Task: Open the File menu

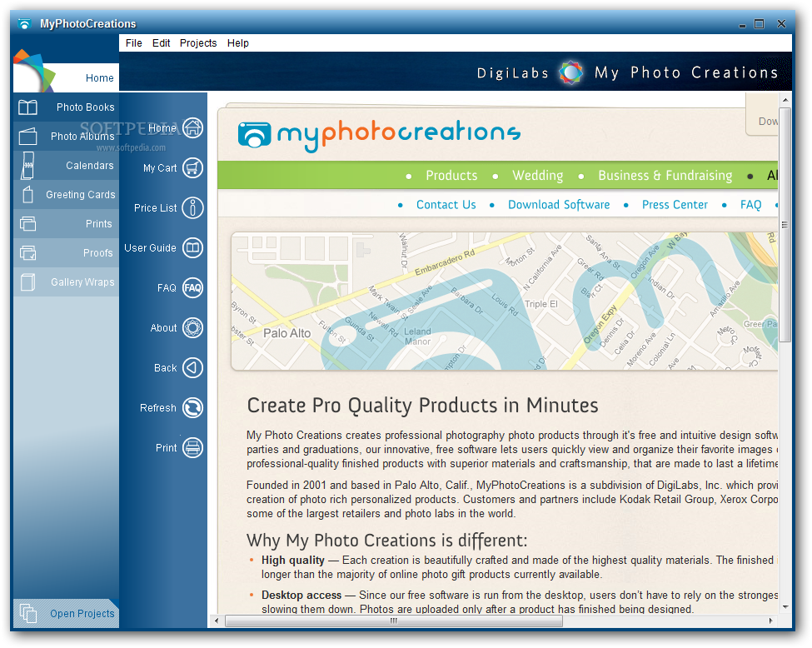Action: click(x=133, y=43)
